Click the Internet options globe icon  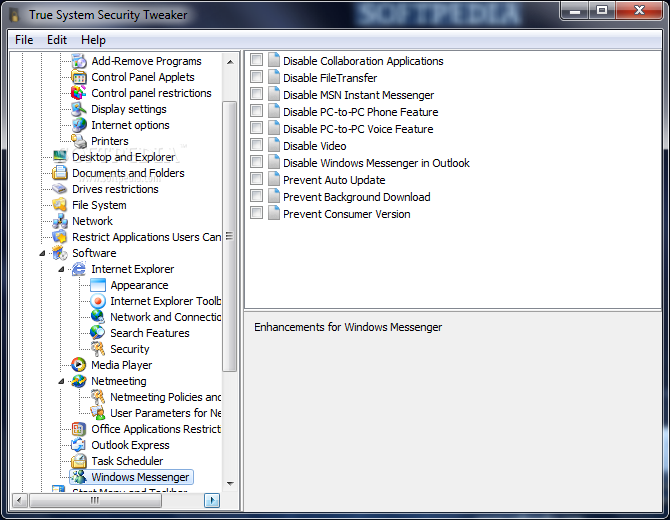[79, 125]
